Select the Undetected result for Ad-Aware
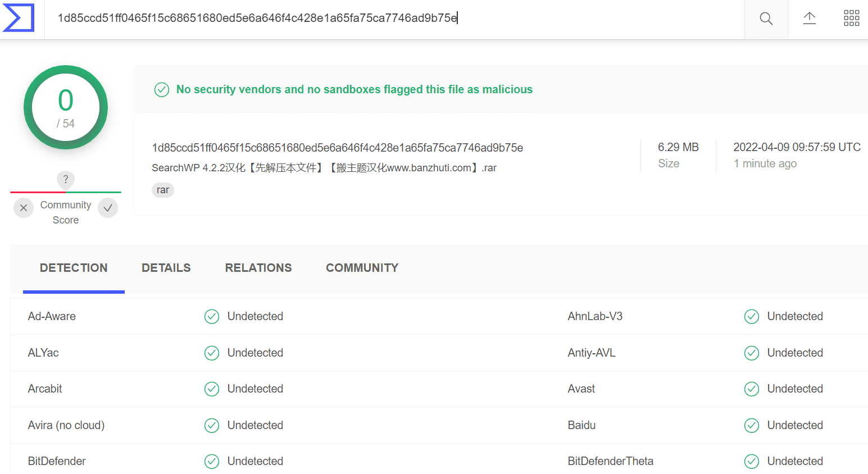 pos(255,316)
